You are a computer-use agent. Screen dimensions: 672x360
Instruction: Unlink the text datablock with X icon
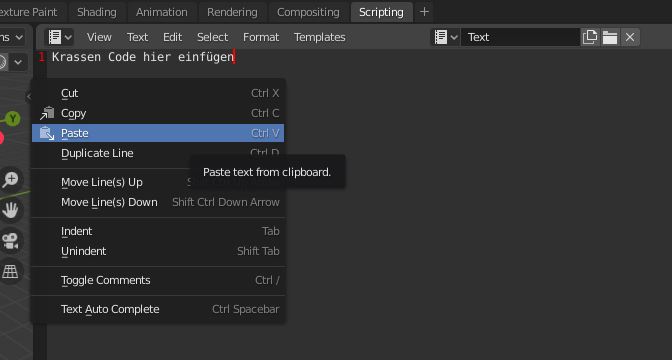coord(630,37)
